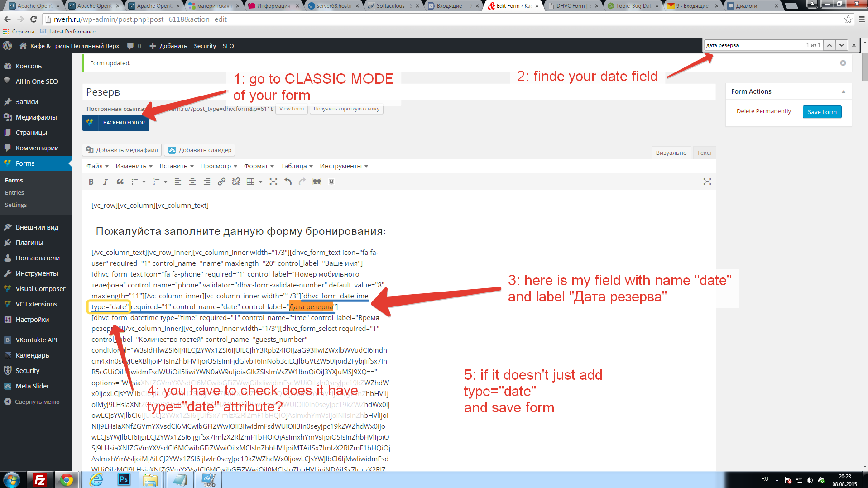Center-align the text
This screenshot has width=868, height=488.
[192, 182]
